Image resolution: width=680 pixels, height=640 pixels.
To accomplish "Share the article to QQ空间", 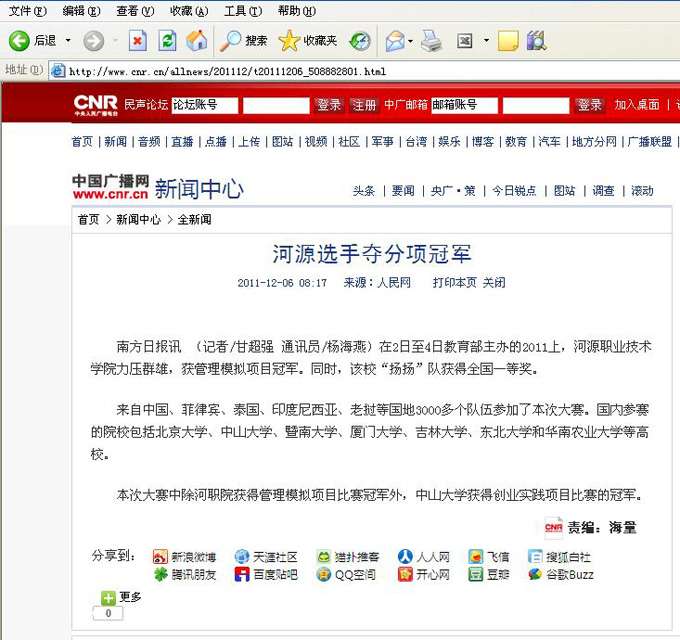I will pyautogui.click(x=346, y=575).
